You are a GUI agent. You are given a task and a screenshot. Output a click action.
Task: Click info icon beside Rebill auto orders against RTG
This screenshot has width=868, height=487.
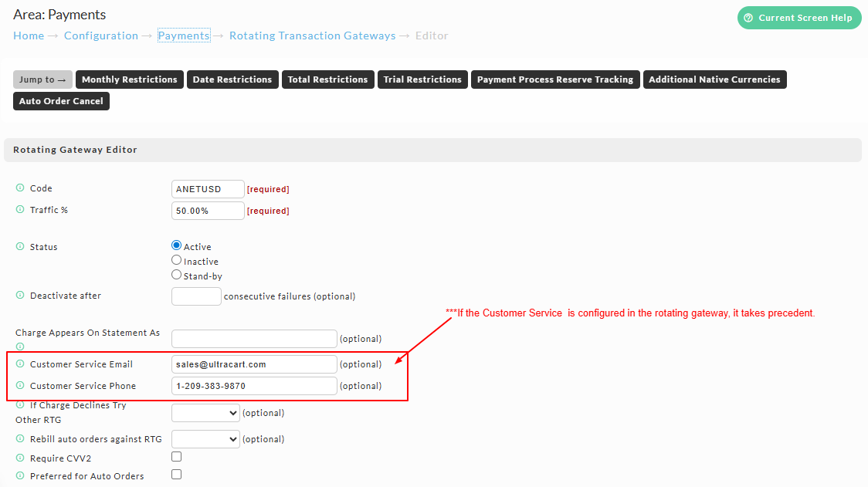pos(20,438)
